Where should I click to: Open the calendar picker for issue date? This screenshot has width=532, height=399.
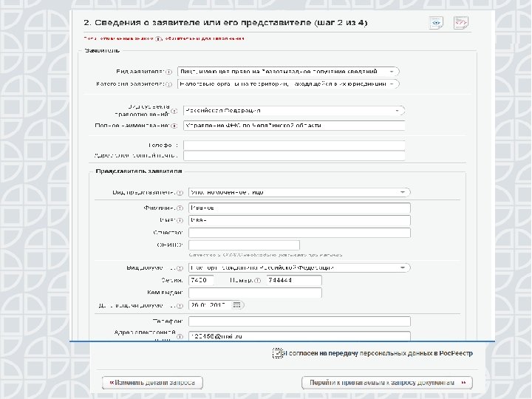(237, 305)
